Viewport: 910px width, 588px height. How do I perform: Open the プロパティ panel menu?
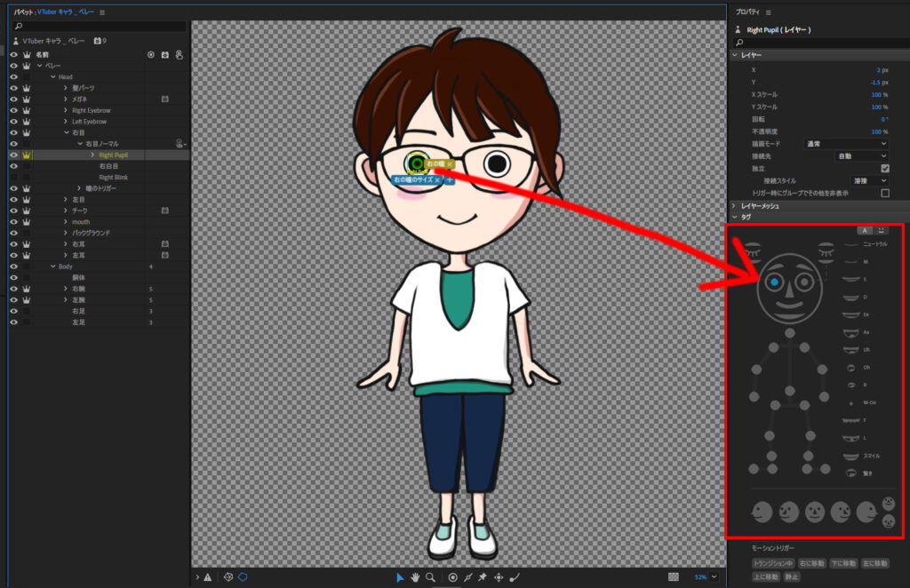tap(770, 12)
